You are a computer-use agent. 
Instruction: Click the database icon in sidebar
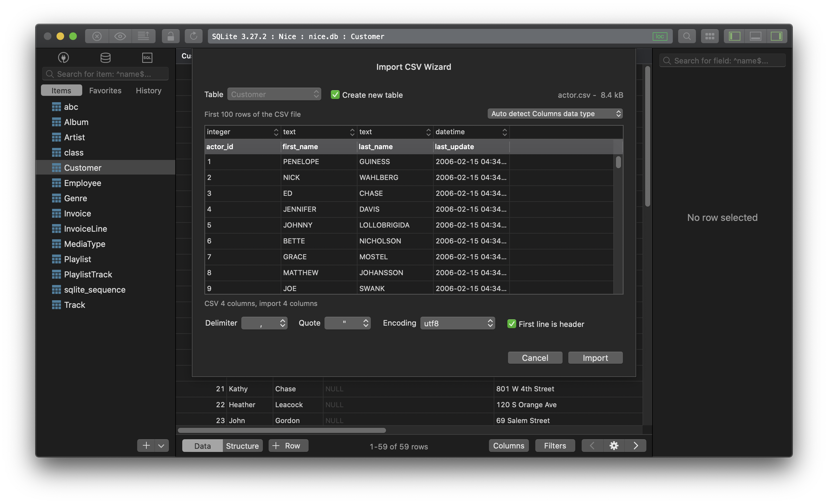(x=105, y=57)
